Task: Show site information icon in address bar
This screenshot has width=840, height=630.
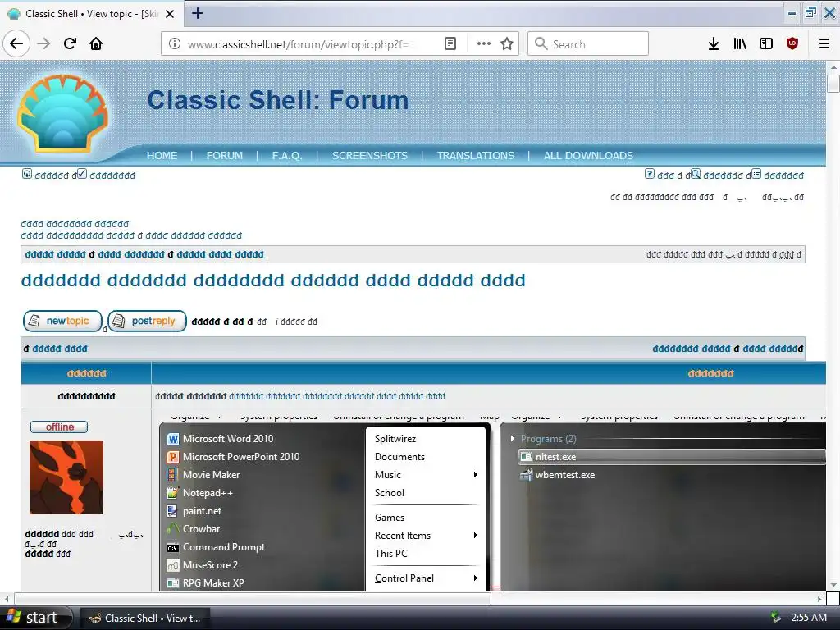Action: coord(175,44)
